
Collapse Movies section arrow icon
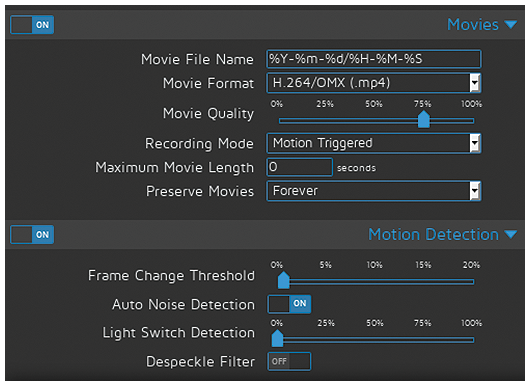(510, 24)
